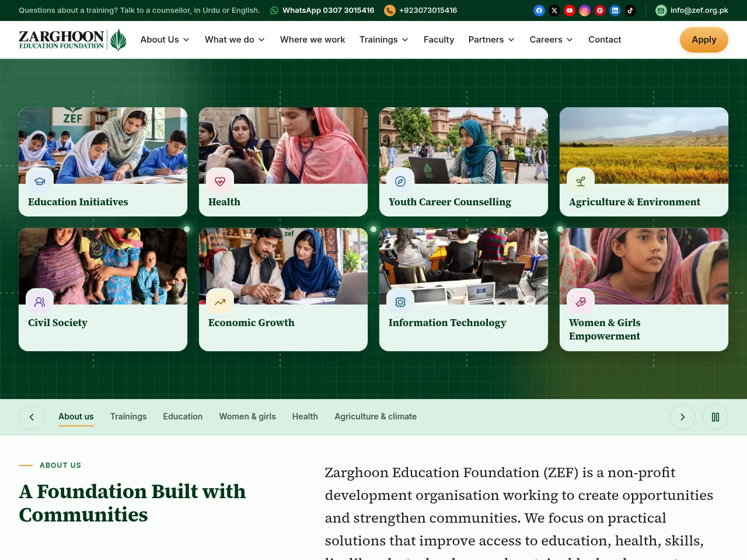
Task: Click the chip icon on Information Technology card
Action: [x=400, y=302]
